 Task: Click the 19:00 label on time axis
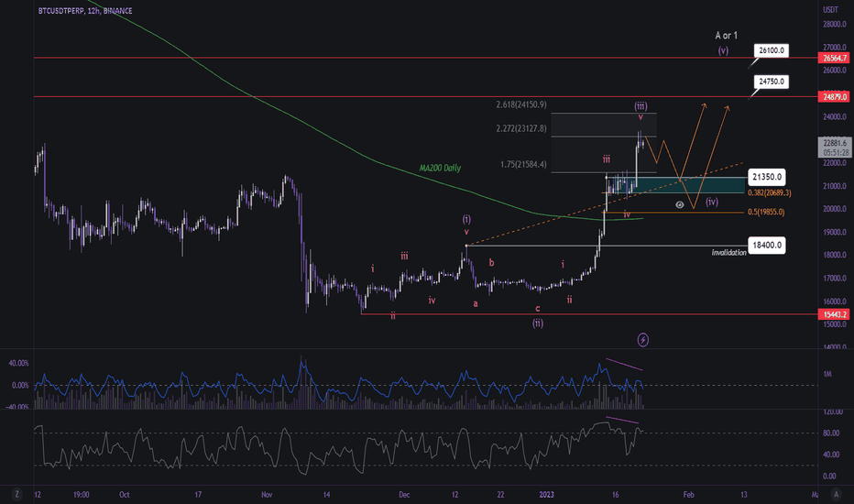tap(82, 495)
